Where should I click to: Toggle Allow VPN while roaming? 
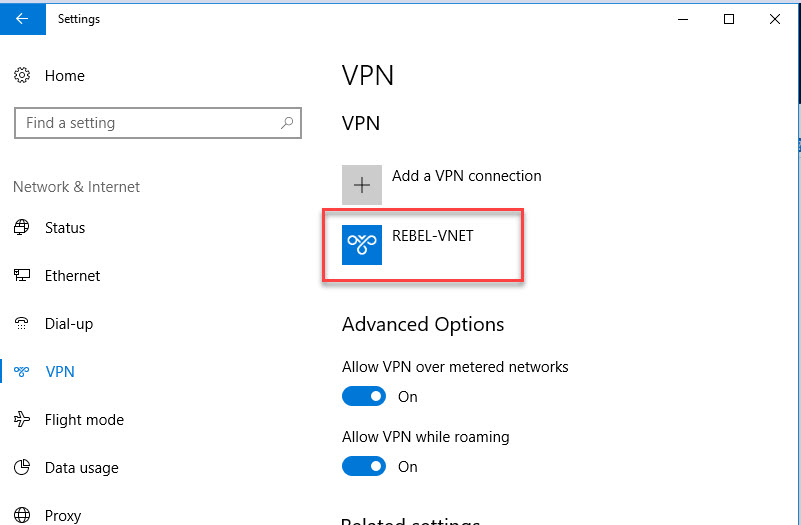364,466
